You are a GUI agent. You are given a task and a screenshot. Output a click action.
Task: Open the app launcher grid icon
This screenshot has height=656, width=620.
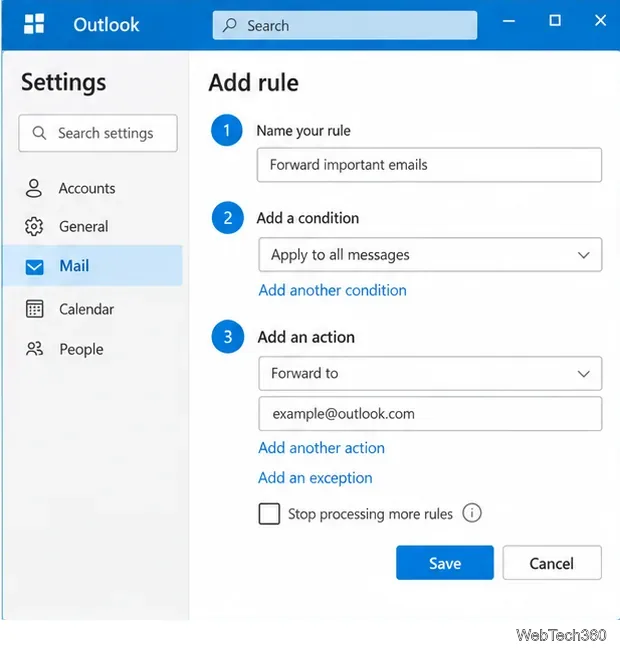[x=34, y=24]
